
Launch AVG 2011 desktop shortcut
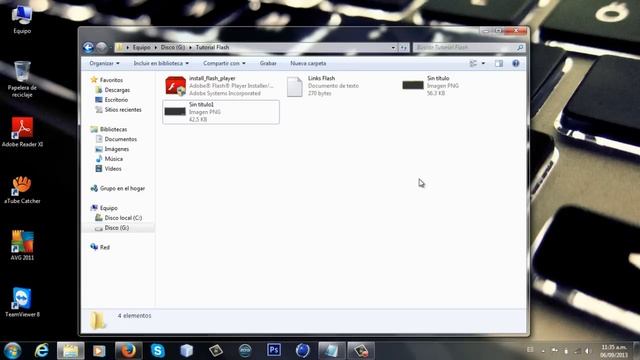(22, 246)
